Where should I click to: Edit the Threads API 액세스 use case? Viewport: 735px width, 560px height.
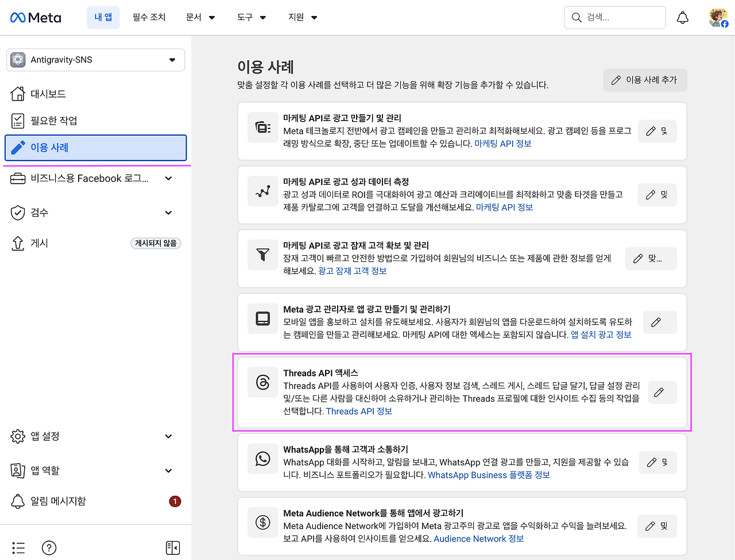(x=663, y=392)
